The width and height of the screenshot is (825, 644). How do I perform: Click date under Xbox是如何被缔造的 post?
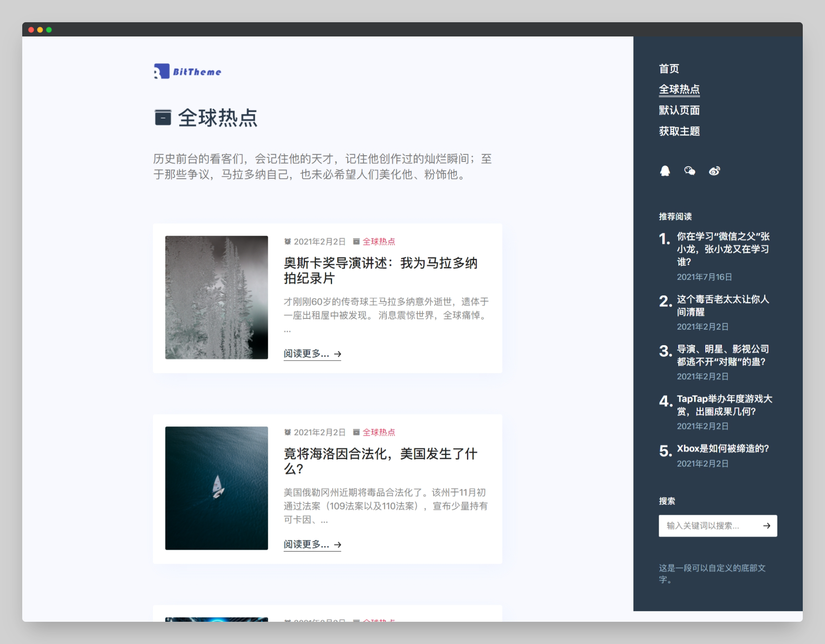(x=703, y=464)
